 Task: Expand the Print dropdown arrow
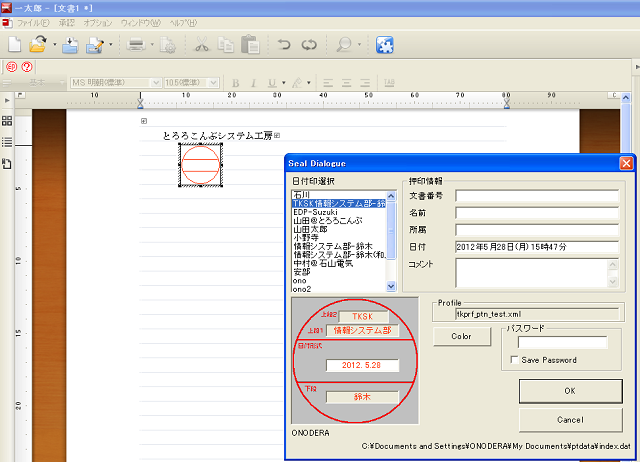pyautogui.click(x=152, y=44)
